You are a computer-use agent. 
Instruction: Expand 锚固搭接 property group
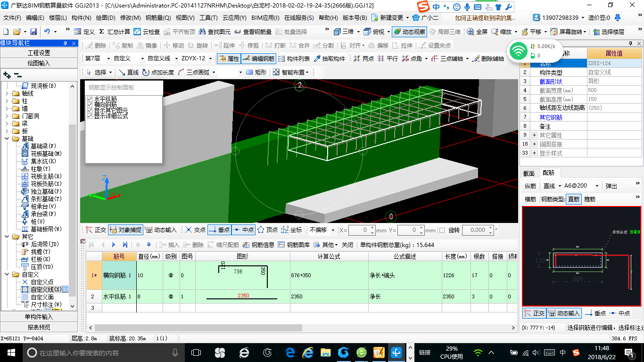[x=534, y=144]
